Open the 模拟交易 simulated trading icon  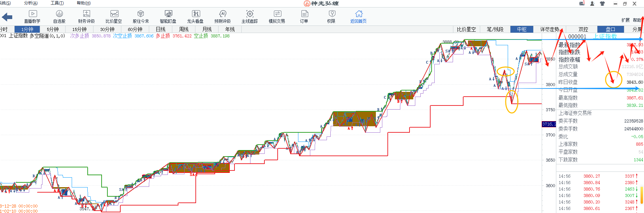tap(277, 17)
